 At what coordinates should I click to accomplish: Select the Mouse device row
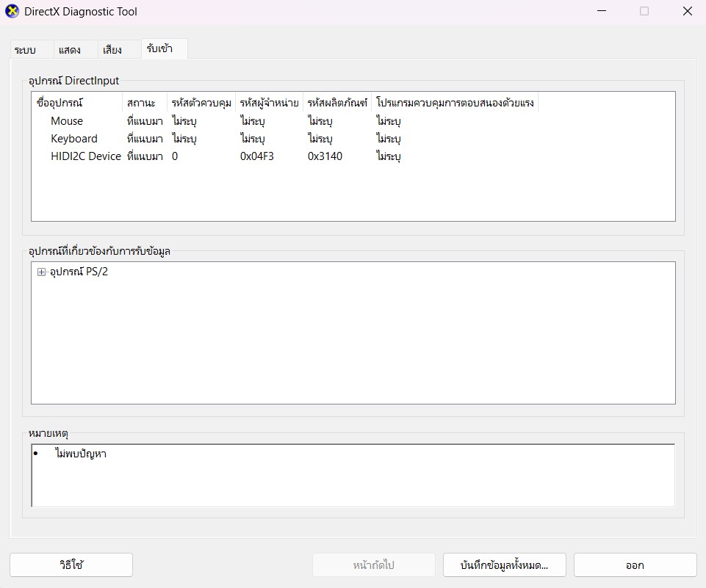pos(67,121)
